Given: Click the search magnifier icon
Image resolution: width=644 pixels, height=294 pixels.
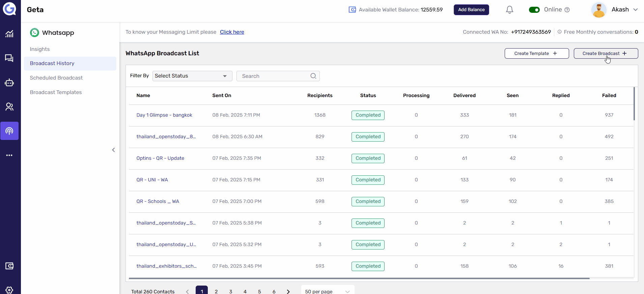Looking at the screenshot, I should point(313,76).
